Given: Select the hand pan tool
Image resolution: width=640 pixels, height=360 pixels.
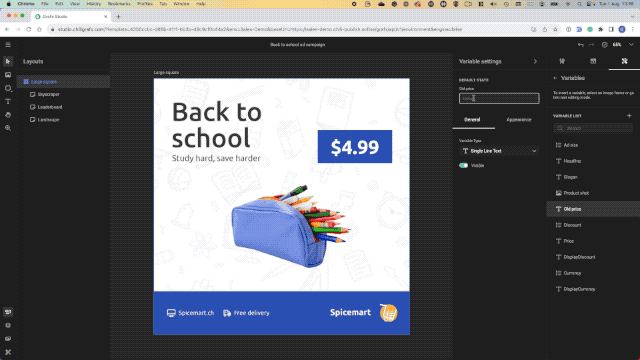Looking at the screenshot, I should coord(8,115).
